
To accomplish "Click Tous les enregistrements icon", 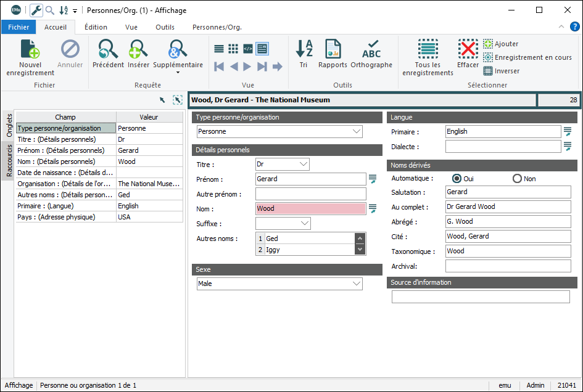I will click(428, 49).
